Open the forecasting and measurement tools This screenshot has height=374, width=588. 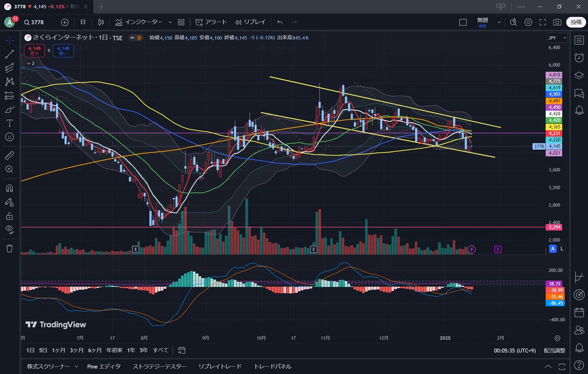pos(9,95)
